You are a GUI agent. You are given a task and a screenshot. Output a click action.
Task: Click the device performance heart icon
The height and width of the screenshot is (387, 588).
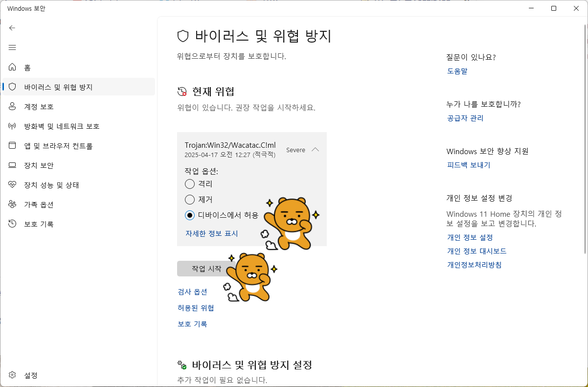point(12,184)
